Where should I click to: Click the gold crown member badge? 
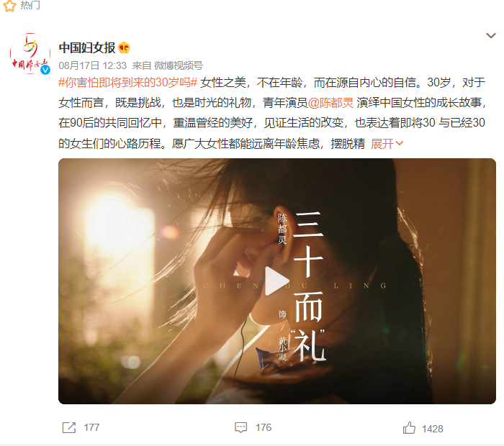coord(124,48)
